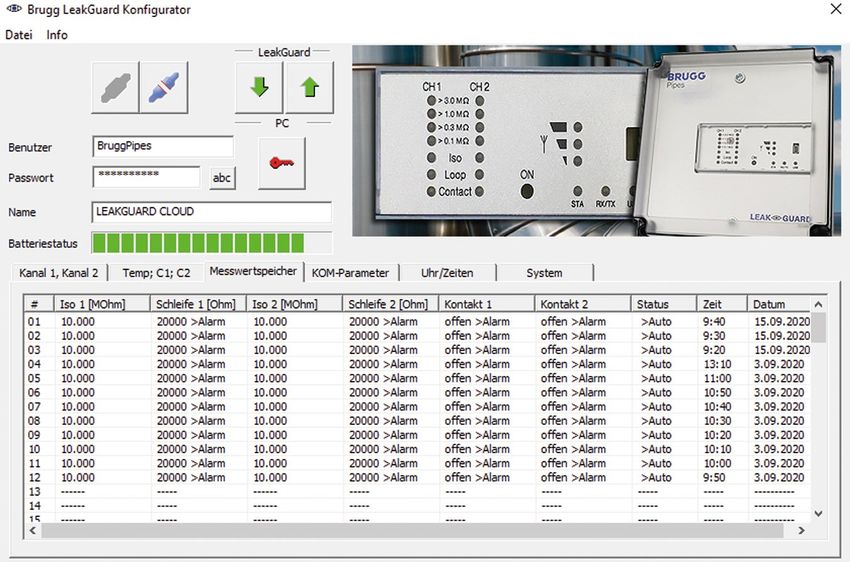Select the Messwertspeicher tab
The width and height of the screenshot is (850, 562).
(x=253, y=271)
